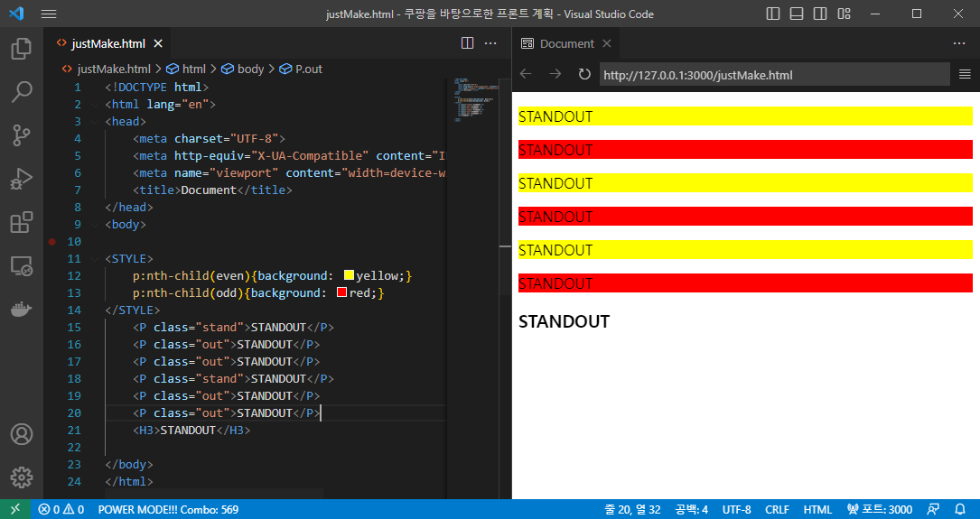Image resolution: width=980 pixels, height=519 pixels.
Task: Open the hamburger application menu
Action: point(49,14)
